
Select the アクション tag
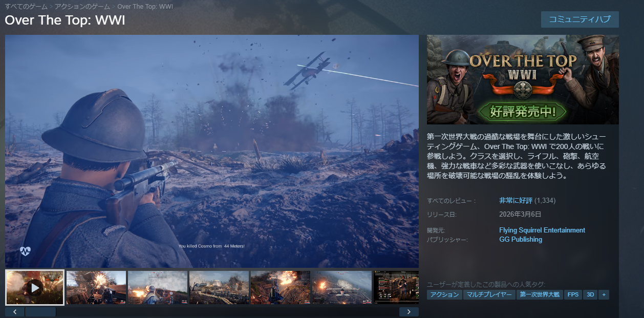pos(444,294)
